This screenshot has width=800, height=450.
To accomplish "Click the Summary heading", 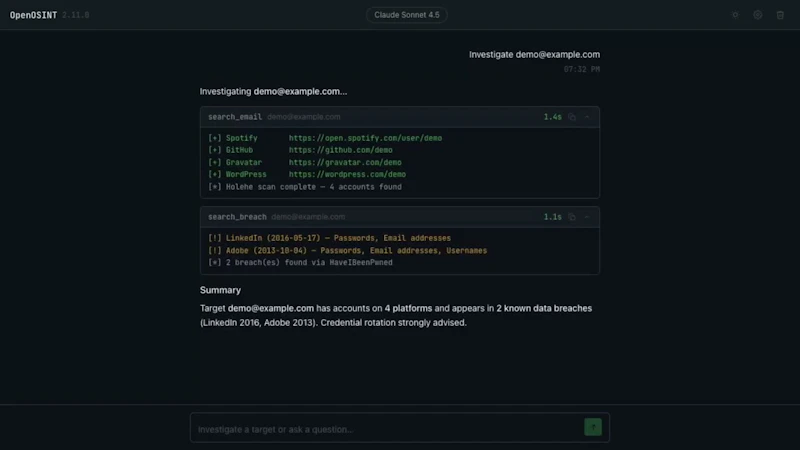I will pyautogui.click(x=220, y=290).
